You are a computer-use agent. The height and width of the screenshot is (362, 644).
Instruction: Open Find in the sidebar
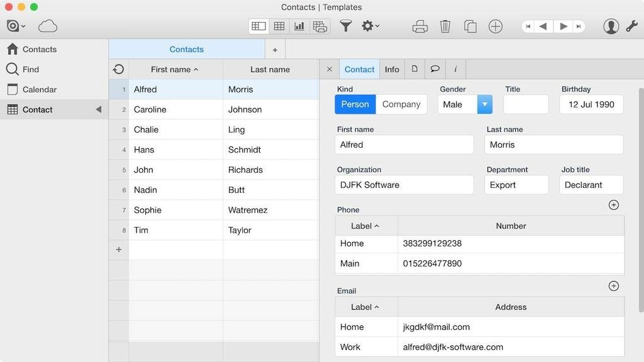tap(54, 69)
